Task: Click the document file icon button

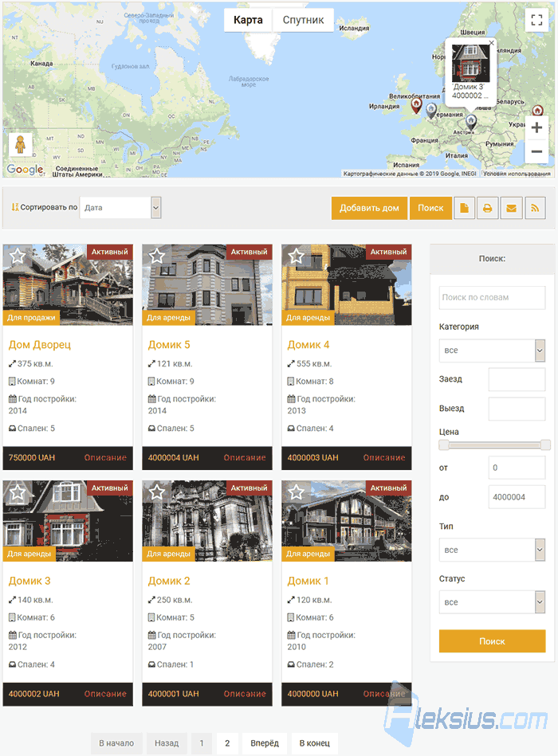Action: coord(464,208)
